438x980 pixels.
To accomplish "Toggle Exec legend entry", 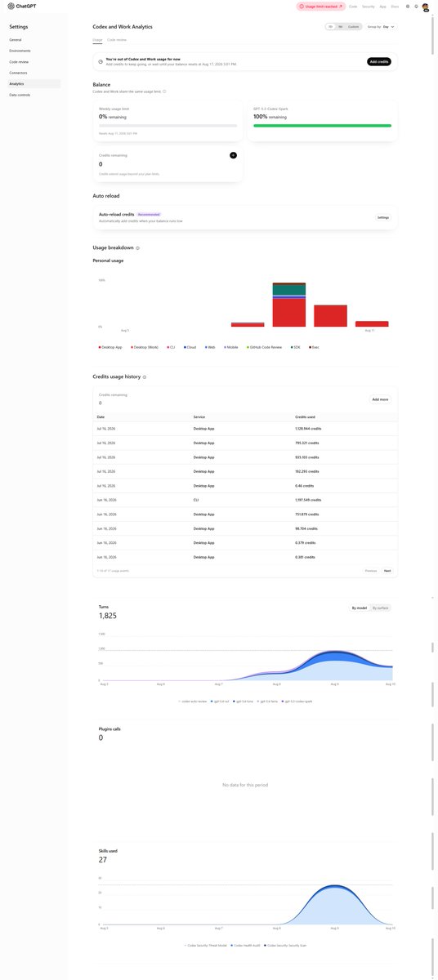I will (x=314, y=347).
